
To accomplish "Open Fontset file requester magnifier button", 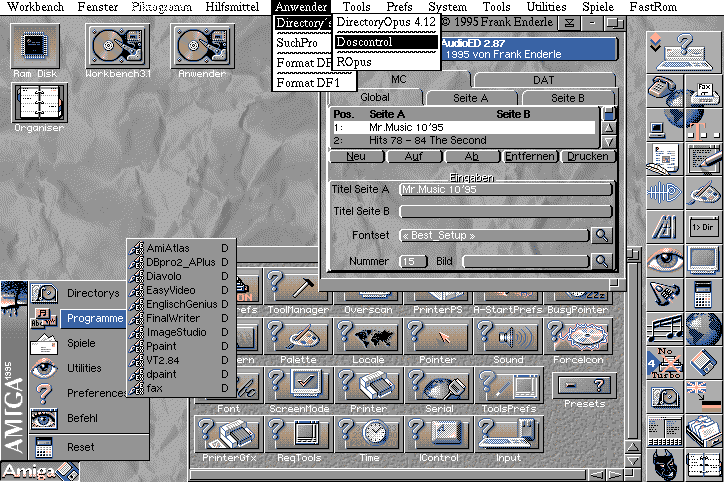I will [602, 235].
